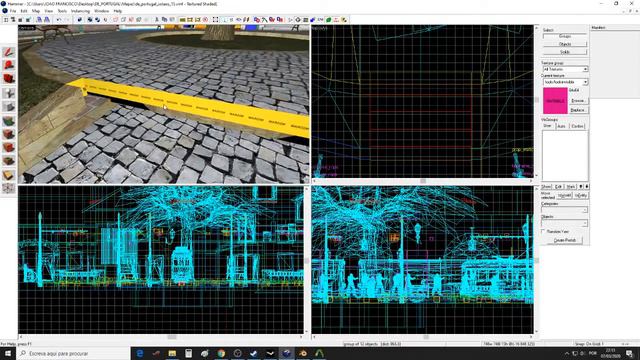640x360 pixels.
Task: Click the Smaller grid toolbar icon
Action: pos(20,19)
